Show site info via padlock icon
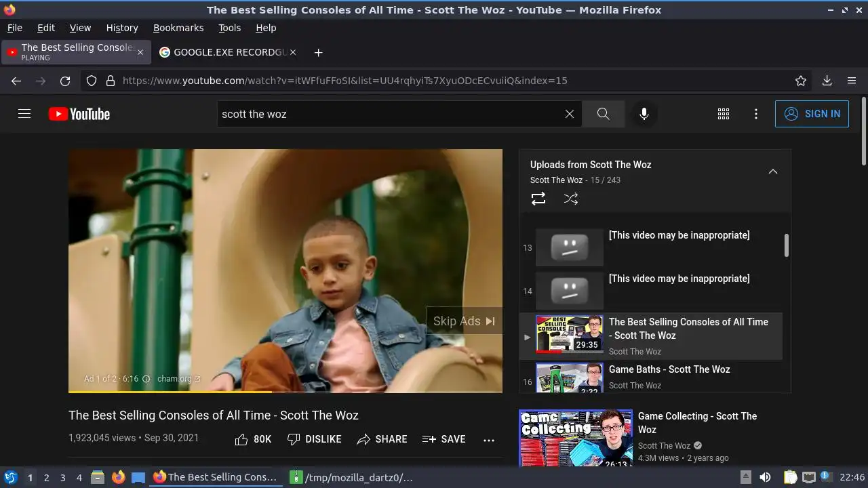The height and width of the screenshot is (488, 868). pyautogui.click(x=111, y=81)
